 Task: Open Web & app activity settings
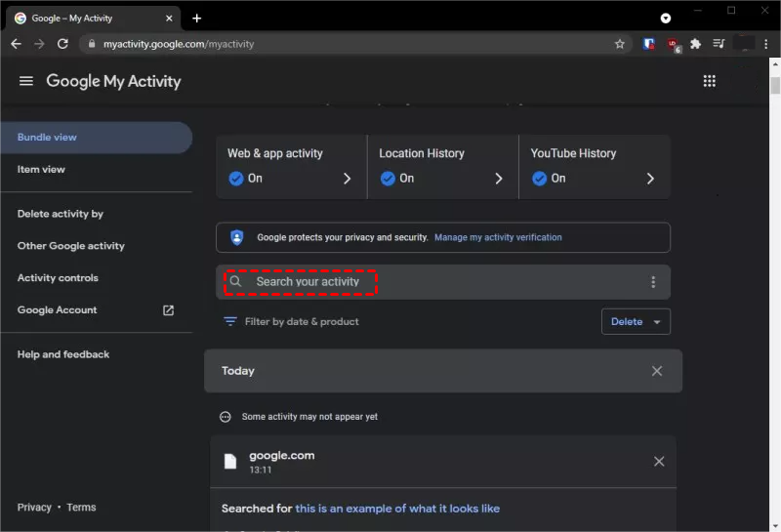[290, 167]
